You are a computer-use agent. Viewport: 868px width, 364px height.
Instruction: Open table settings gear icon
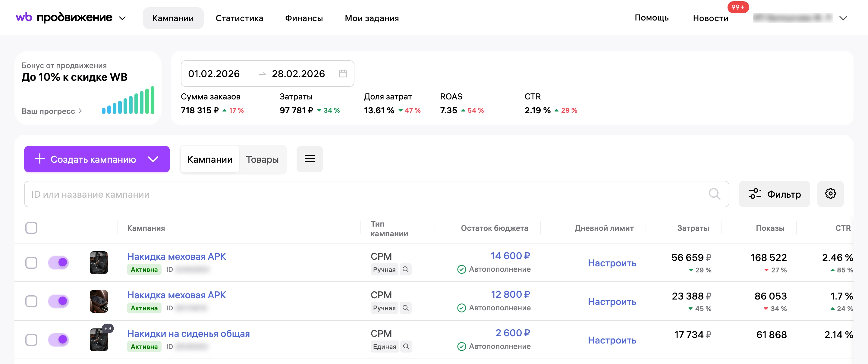[830, 194]
